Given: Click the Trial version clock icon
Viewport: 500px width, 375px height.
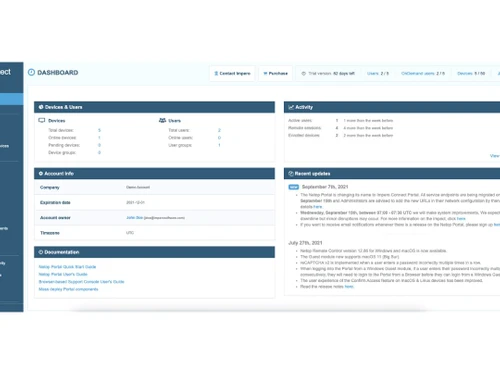Looking at the screenshot, I should [x=304, y=73].
